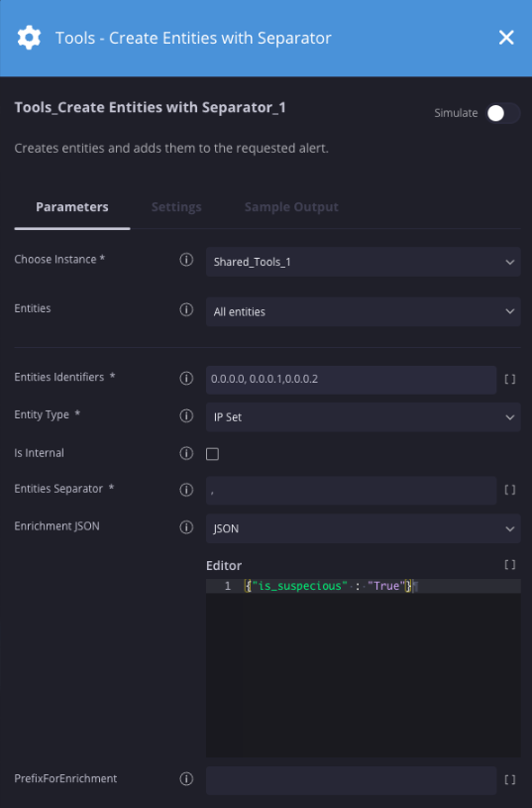Click info icon for Entities Separator
The image size is (532, 808).
click(x=186, y=490)
